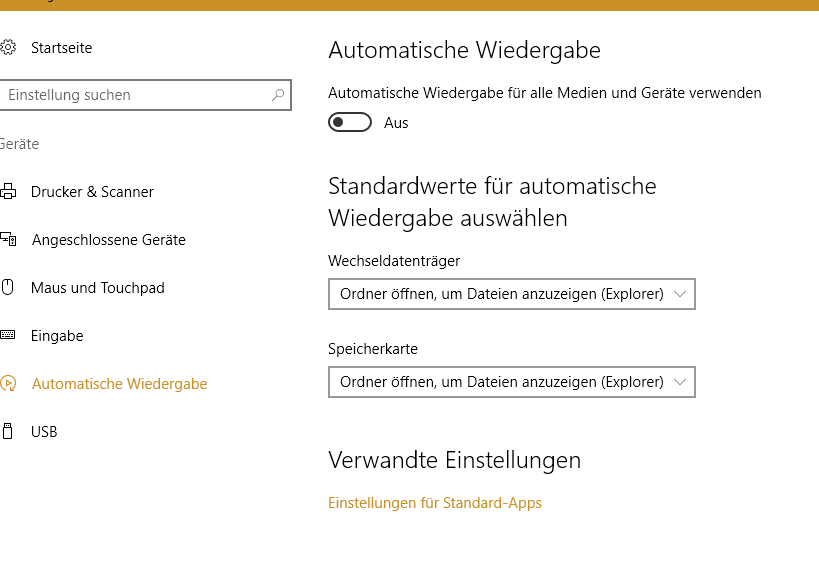Open the Eingabe settings page
Viewport: 819px width, 573px height.
(57, 336)
